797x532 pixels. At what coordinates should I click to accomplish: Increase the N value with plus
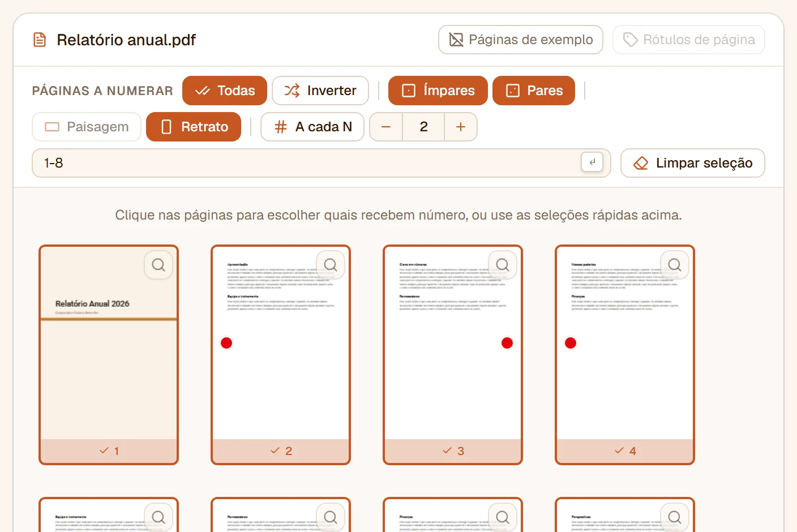click(x=461, y=127)
